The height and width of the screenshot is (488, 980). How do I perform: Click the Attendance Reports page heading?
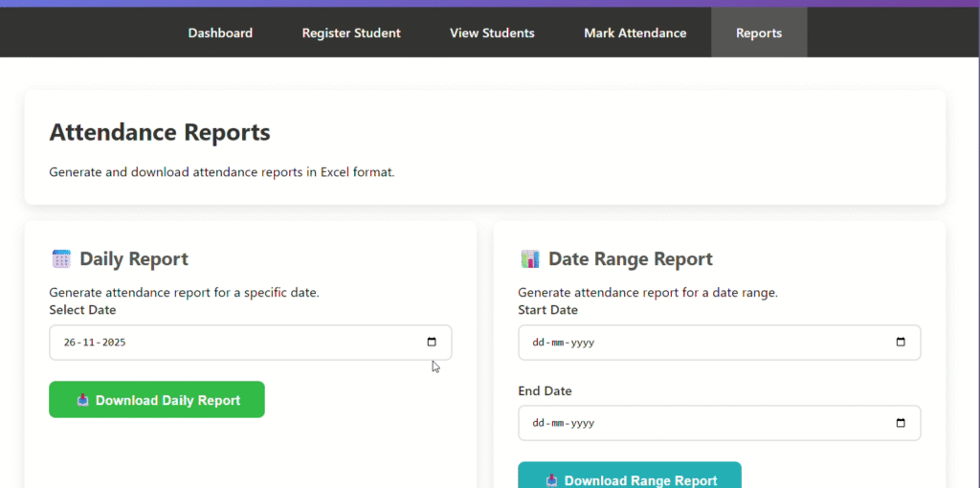click(160, 132)
